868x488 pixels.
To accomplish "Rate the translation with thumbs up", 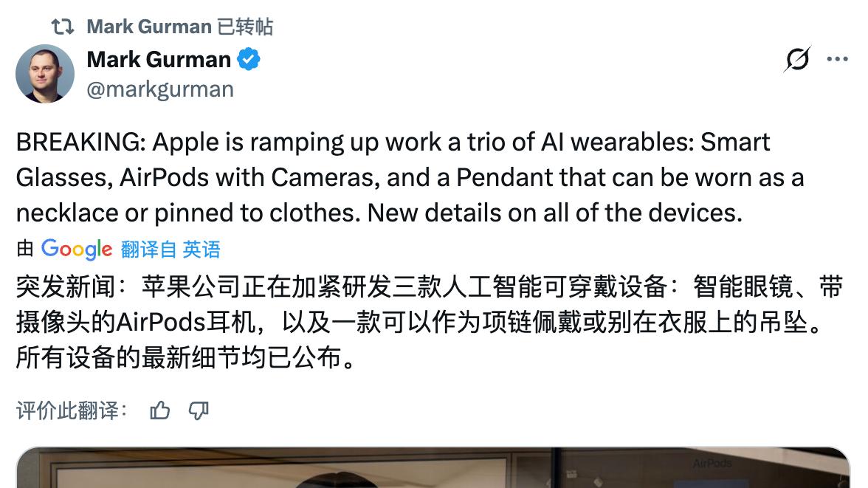I will [x=160, y=410].
